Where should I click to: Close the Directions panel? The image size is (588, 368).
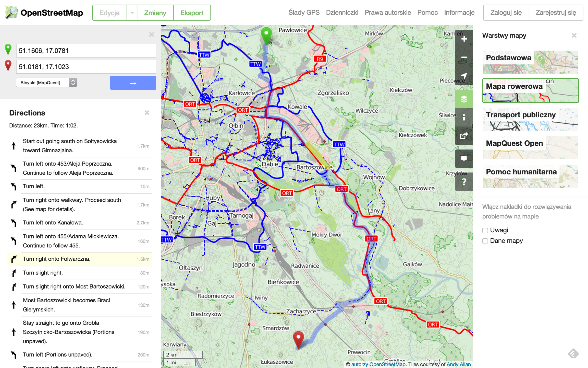coord(147,113)
